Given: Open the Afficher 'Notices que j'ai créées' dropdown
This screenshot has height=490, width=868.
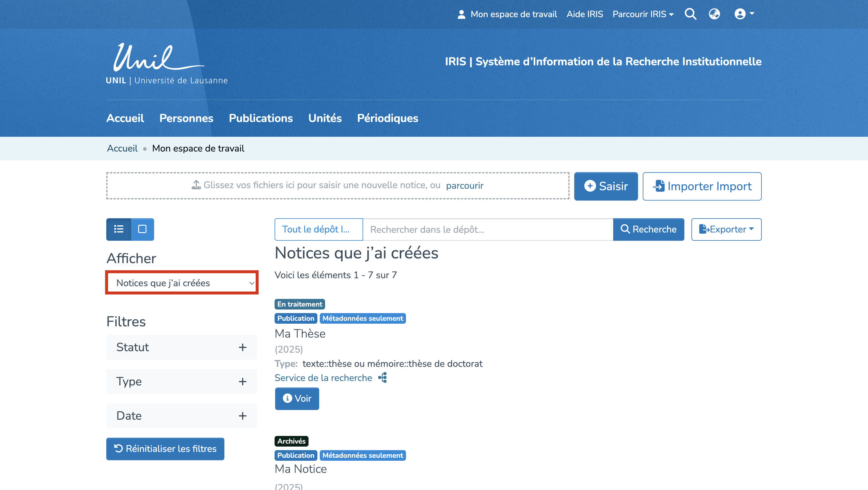Looking at the screenshot, I should point(182,283).
